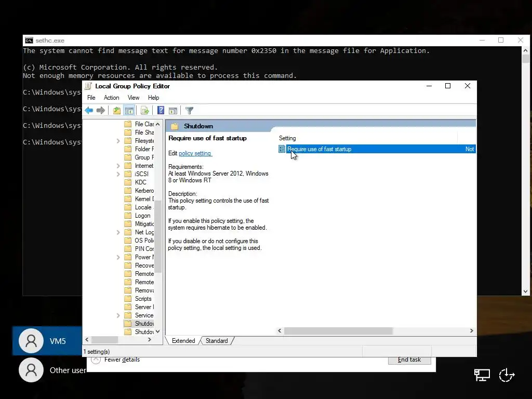Open the Action menu
Viewport: 532px width, 399px height.
(x=111, y=98)
